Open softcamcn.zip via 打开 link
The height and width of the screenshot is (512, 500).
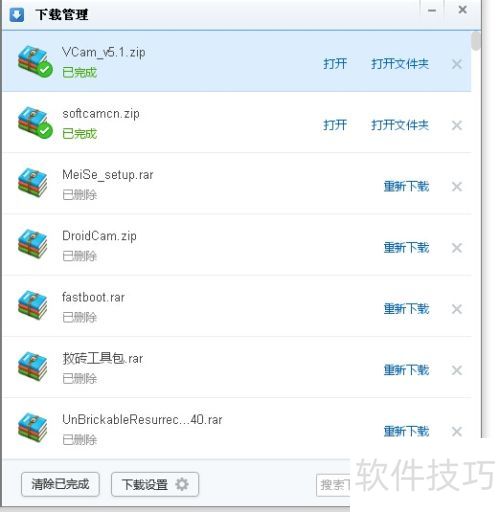pyautogui.click(x=335, y=125)
